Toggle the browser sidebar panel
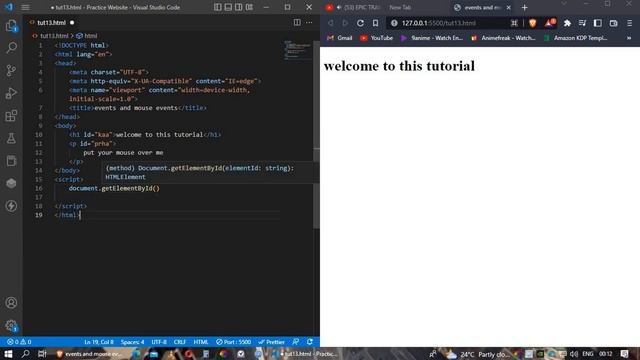The height and width of the screenshot is (360, 640). pos(598,23)
